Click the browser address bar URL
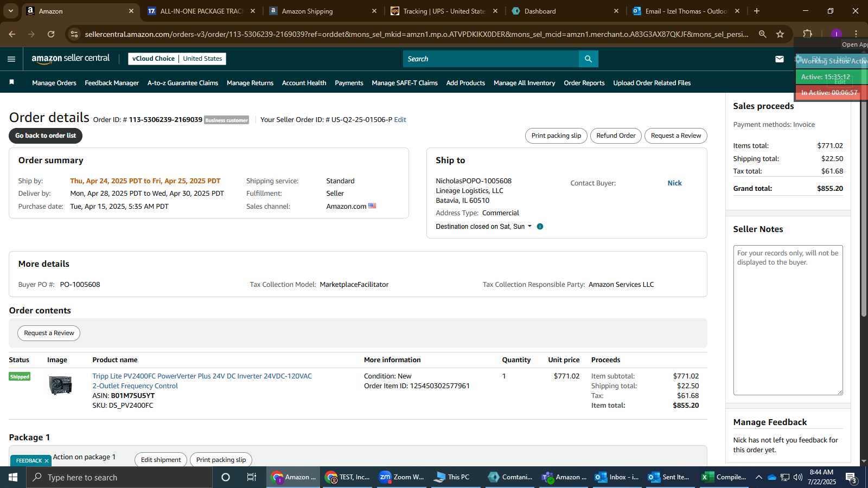Viewport: 868px width, 488px height. click(x=417, y=34)
